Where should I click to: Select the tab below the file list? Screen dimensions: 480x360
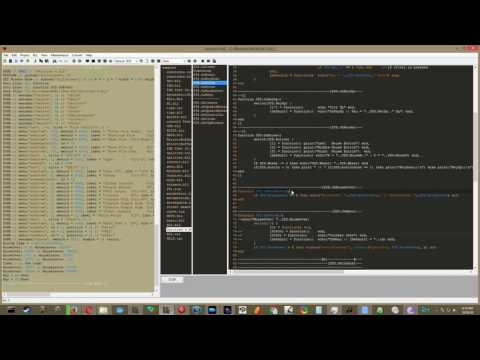172,280
